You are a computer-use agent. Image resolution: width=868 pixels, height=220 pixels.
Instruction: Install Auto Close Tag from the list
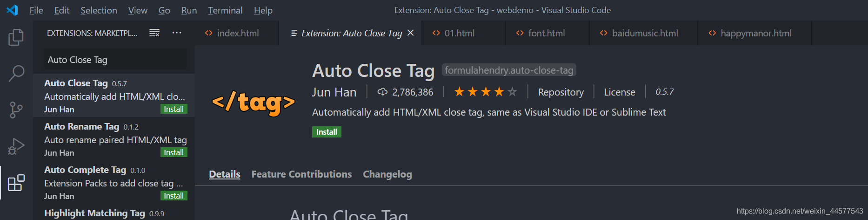coord(174,109)
